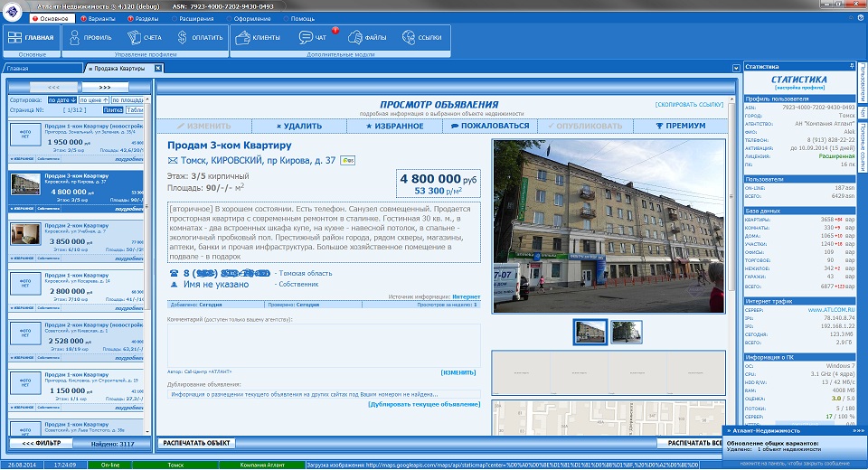Go to next page with >>> button

click(x=105, y=87)
